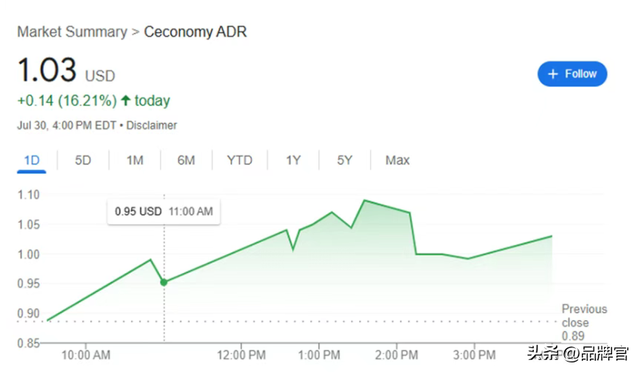Click the Previous close 0.89 label
Viewport: 640px width, 372px height.
pos(584,322)
